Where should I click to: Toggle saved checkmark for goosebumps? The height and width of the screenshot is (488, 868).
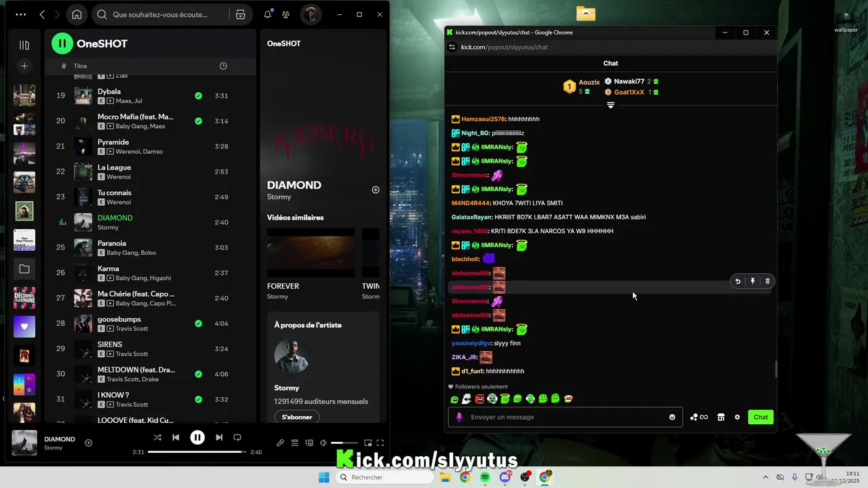point(198,323)
